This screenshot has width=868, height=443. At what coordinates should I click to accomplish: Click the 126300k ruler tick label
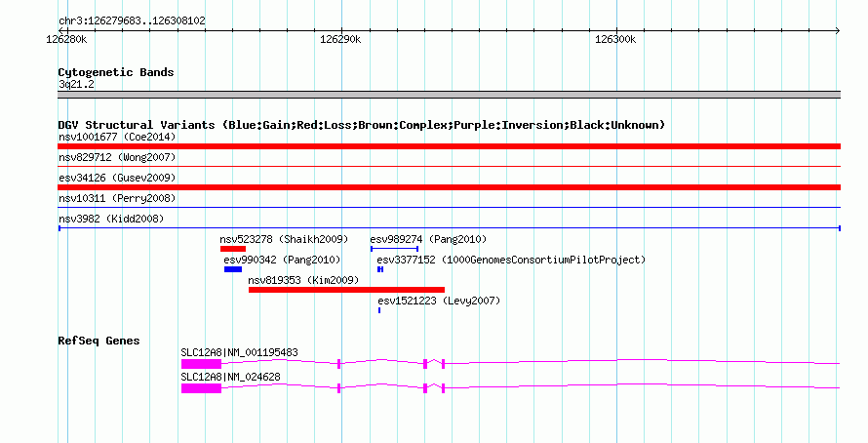pyautogui.click(x=615, y=39)
